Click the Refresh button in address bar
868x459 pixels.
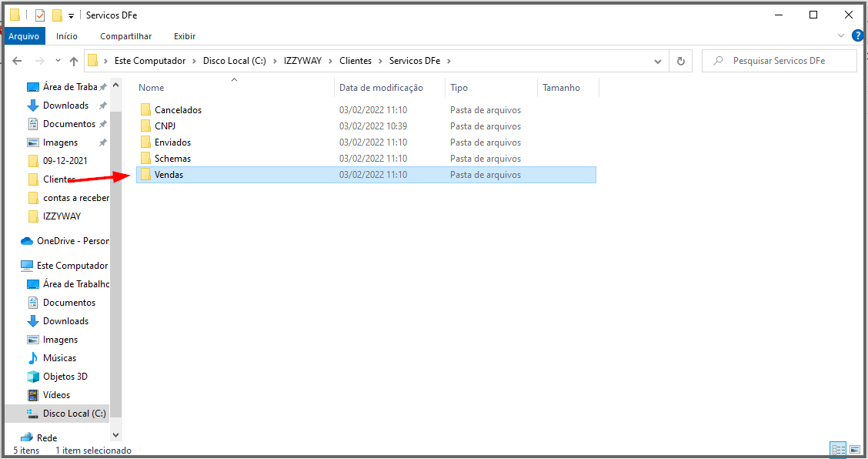[x=680, y=61]
